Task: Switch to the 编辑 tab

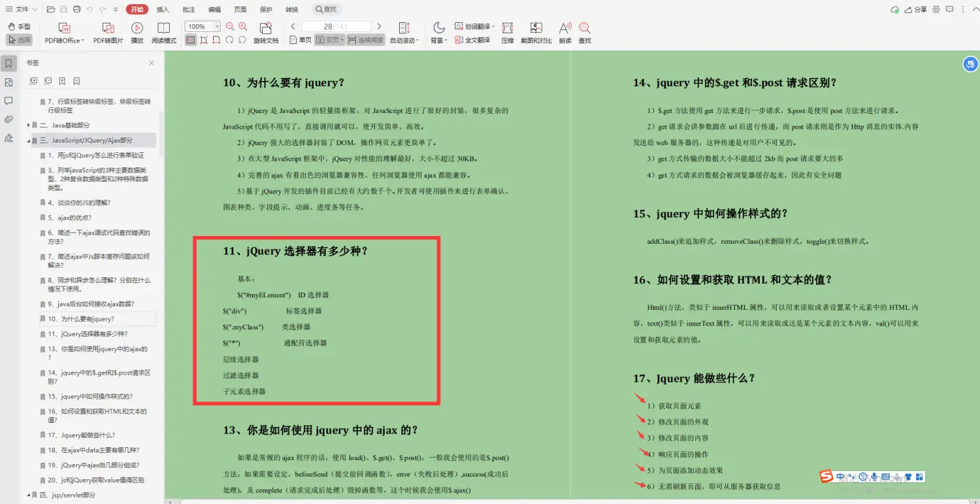Action: pos(214,9)
